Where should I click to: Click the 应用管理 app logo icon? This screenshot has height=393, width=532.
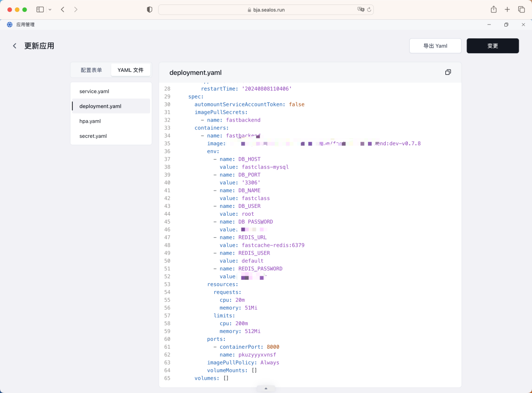point(9,25)
